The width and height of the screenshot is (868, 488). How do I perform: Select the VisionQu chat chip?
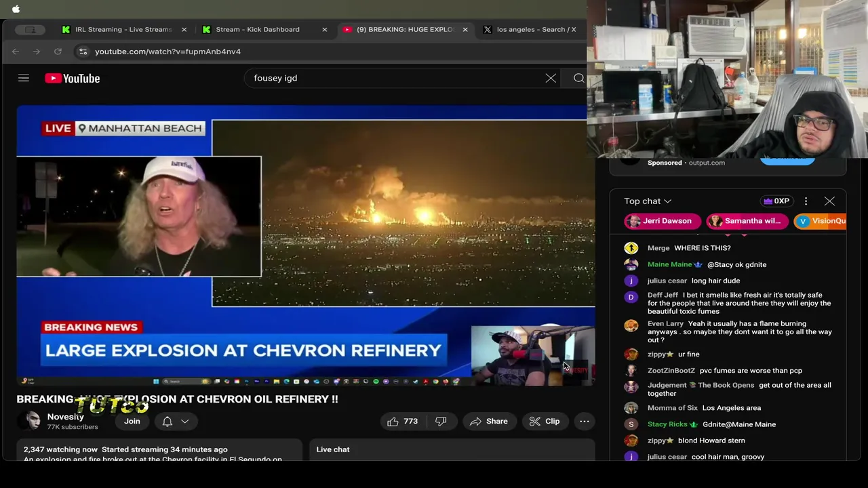click(x=821, y=221)
